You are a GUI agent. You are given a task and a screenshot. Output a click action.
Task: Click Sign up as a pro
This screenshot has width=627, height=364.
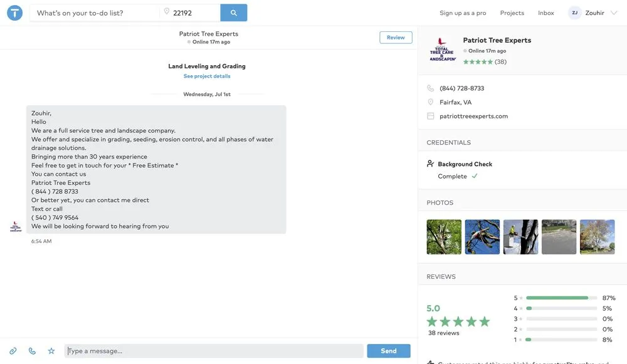[463, 13]
